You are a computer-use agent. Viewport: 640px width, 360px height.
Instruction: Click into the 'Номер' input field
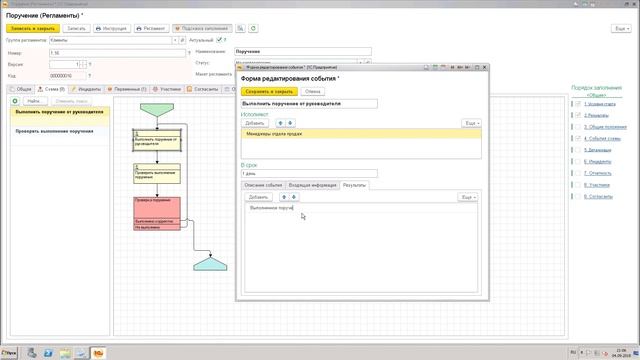pyautogui.click(x=118, y=53)
